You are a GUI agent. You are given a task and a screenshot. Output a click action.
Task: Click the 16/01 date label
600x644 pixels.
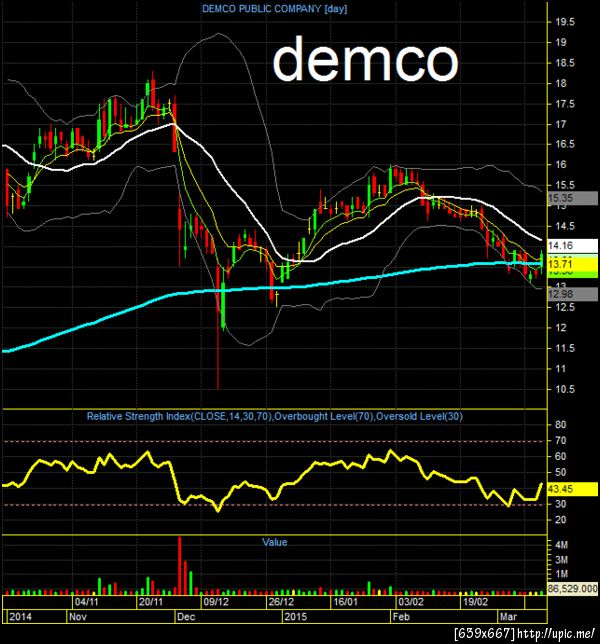pos(345,602)
